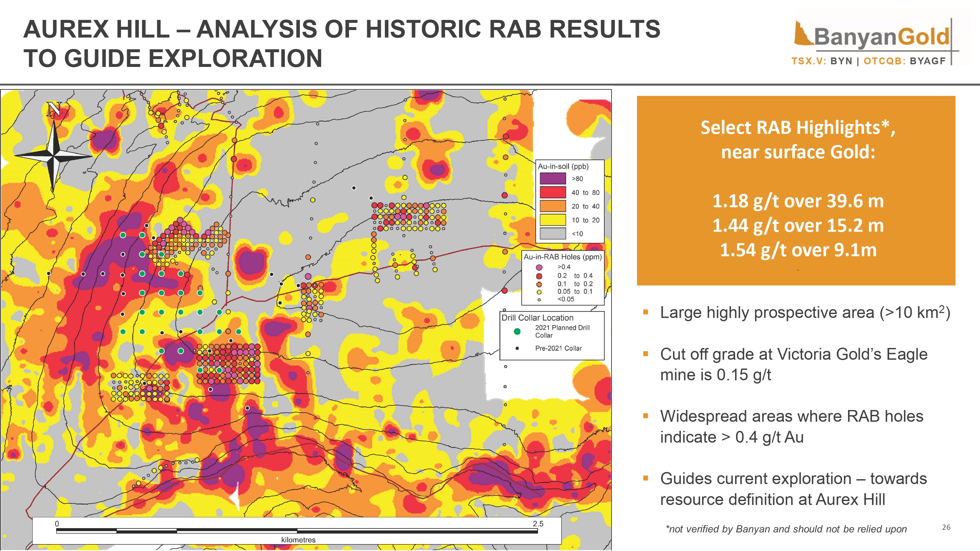The height and width of the screenshot is (551, 980).
Task: Click the >0.4 ppm RAB hole legend marker
Action: pos(539,267)
